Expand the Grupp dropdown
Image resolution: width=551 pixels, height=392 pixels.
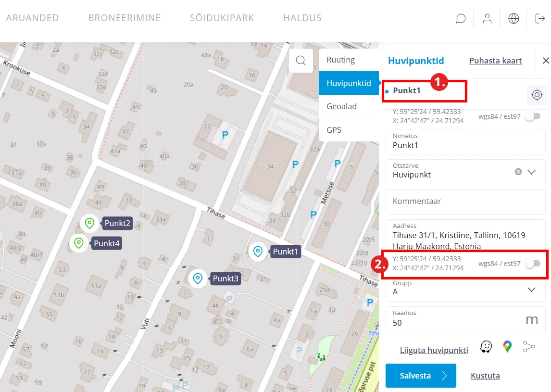531,289
